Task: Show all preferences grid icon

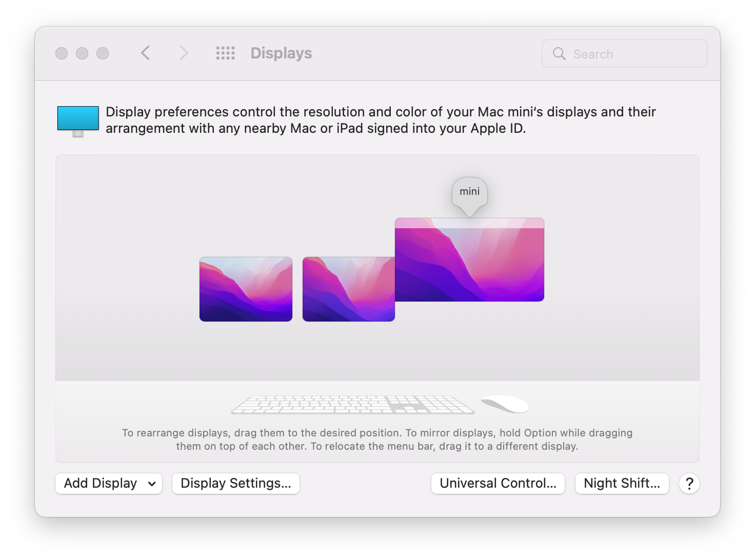Action: click(x=225, y=53)
